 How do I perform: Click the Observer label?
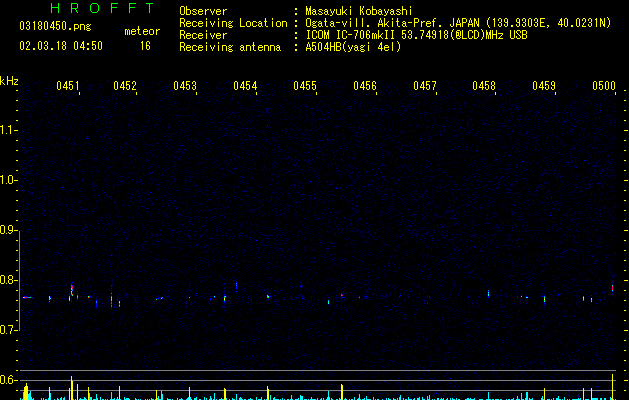click(x=203, y=11)
